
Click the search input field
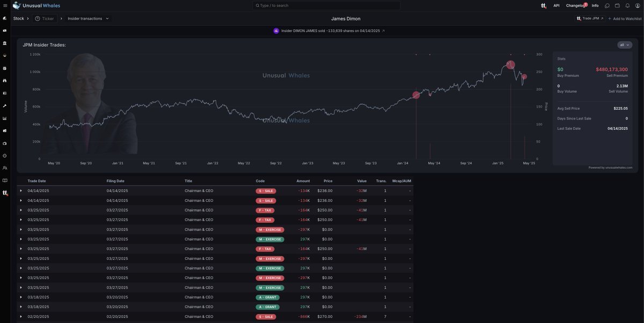point(326,5)
